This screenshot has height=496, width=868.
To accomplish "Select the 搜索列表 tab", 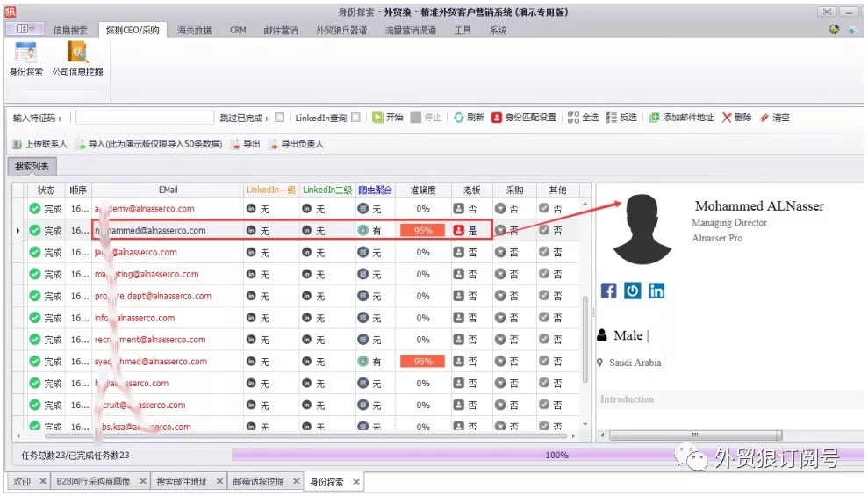I will coord(32,166).
